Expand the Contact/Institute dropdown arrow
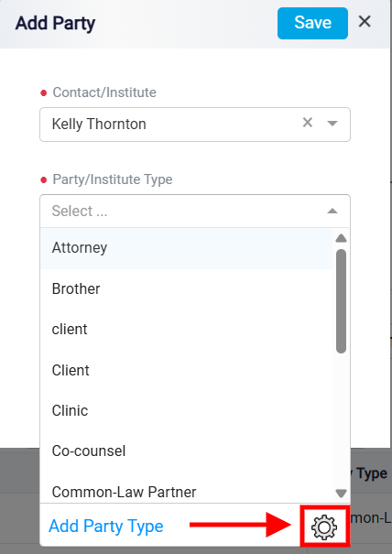This screenshot has height=554, width=392. pos(332,124)
